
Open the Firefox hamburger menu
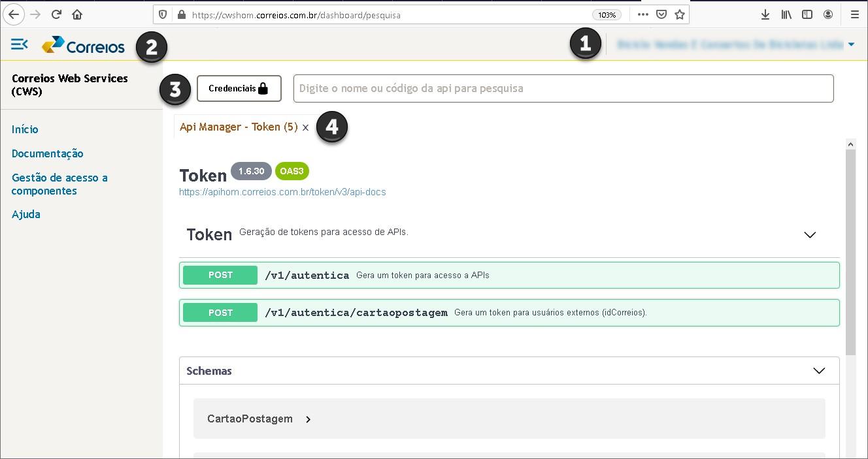(x=854, y=14)
